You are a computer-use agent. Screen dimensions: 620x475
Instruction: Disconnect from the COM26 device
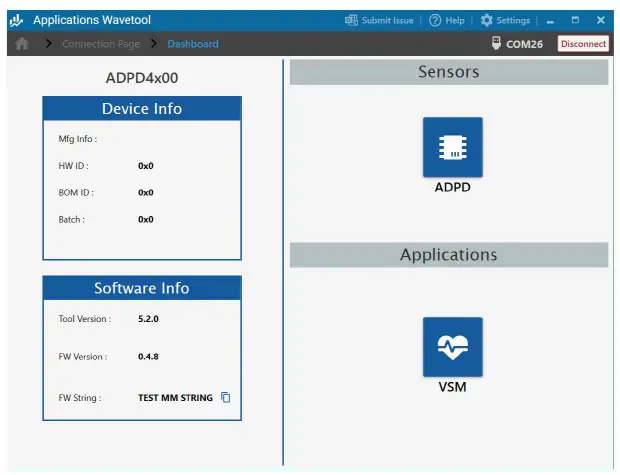click(583, 44)
